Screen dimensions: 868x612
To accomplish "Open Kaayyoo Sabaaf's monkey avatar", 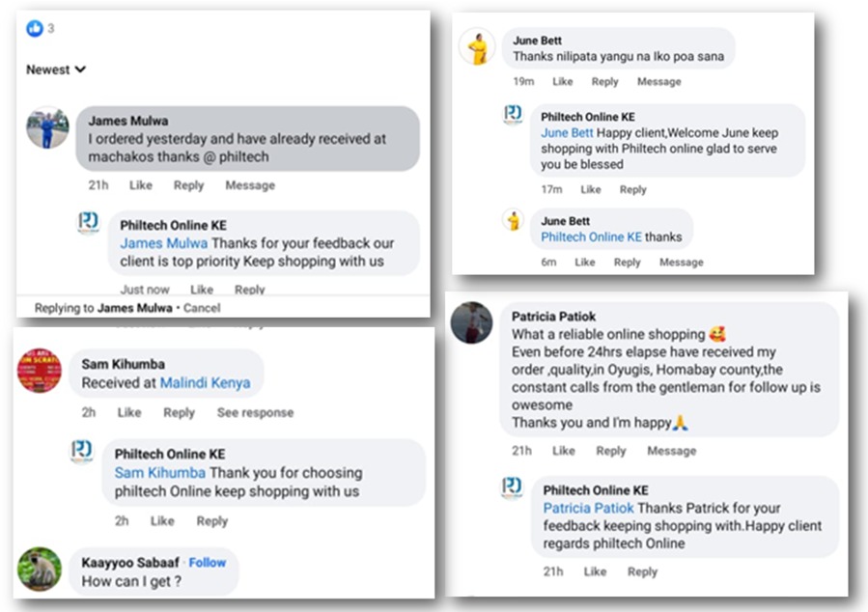I will (x=40, y=569).
